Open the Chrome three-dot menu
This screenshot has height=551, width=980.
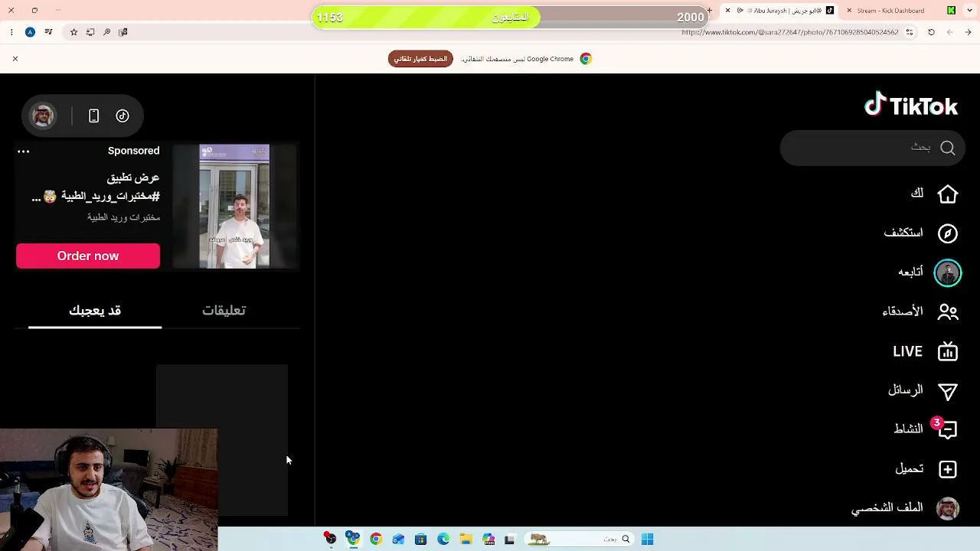[11, 32]
